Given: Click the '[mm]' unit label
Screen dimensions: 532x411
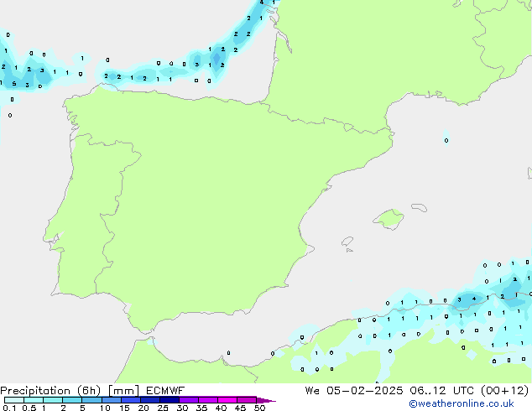Looking at the screenshot, I should point(123,391).
